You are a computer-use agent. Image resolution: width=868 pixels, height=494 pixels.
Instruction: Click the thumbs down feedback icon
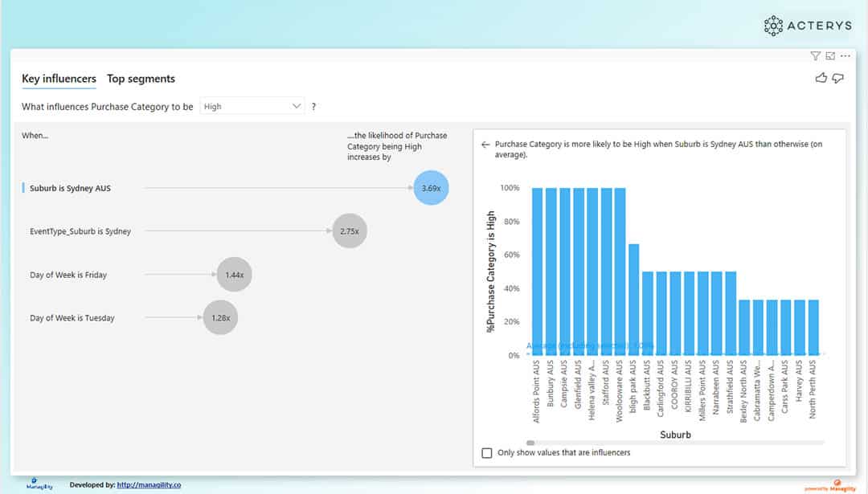[837, 78]
